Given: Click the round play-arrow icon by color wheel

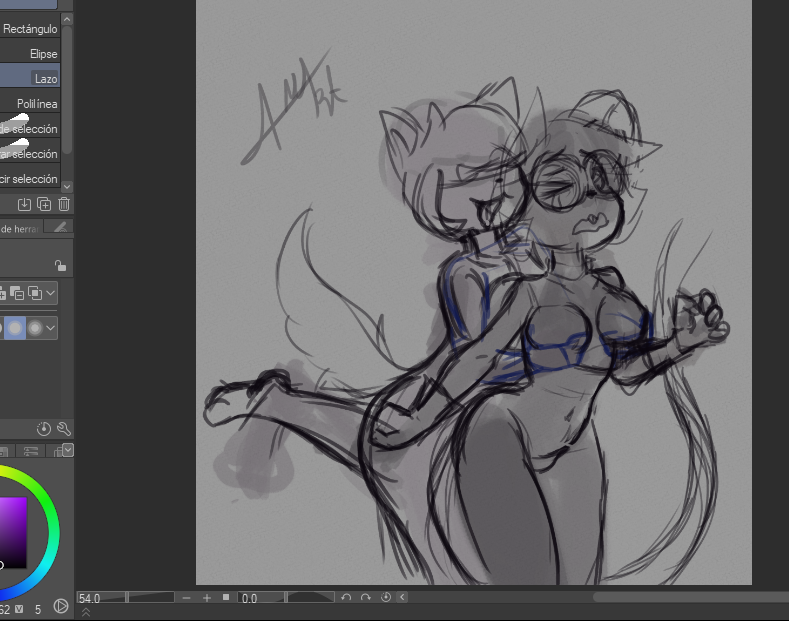Looking at the screenshot, I should coord(61,606).
